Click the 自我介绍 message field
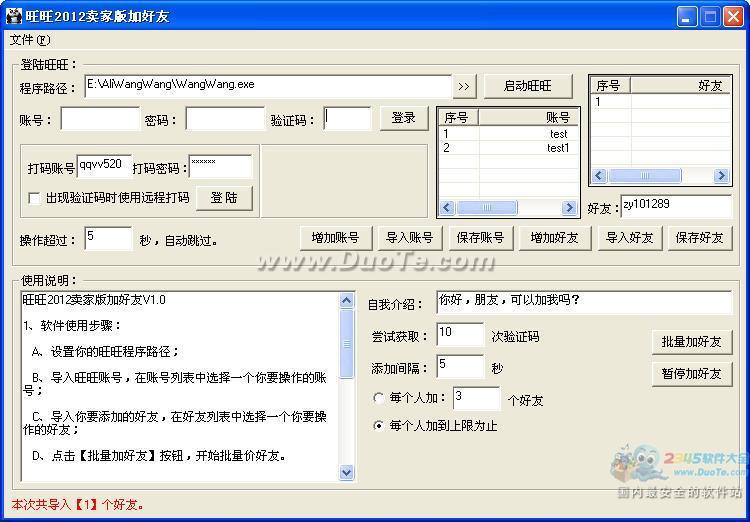The image size is (750, 522). pos(584,302)
